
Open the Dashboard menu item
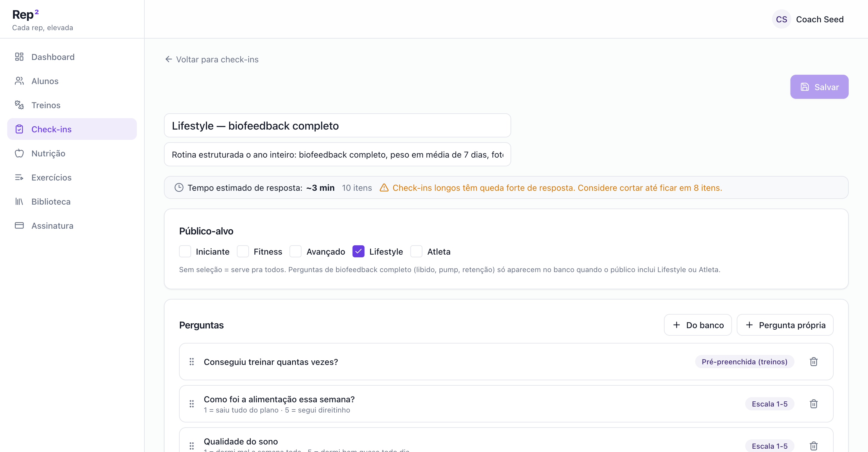72,57
